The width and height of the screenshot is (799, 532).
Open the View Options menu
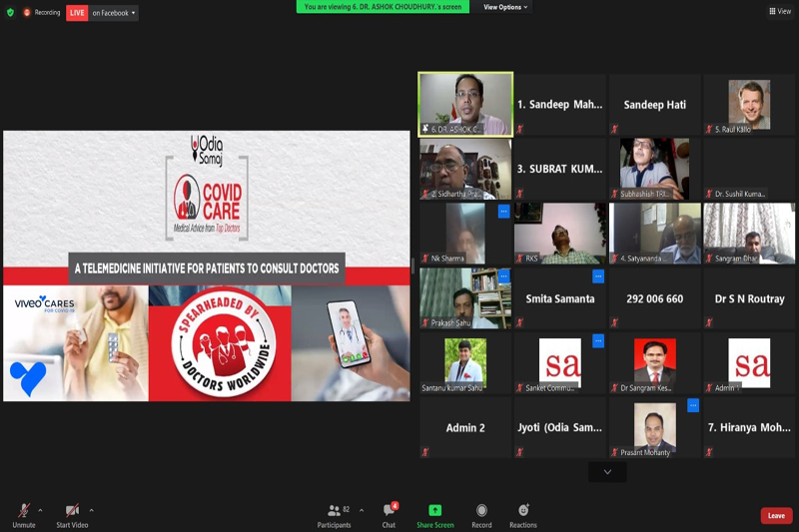pyautogui.click(x=505, y=7)
